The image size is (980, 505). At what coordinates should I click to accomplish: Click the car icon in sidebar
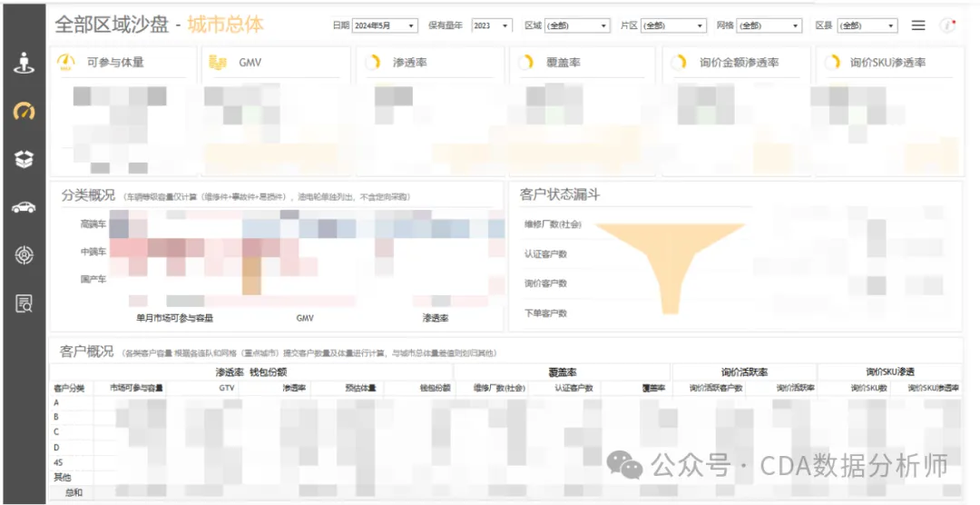coord(24,207)
